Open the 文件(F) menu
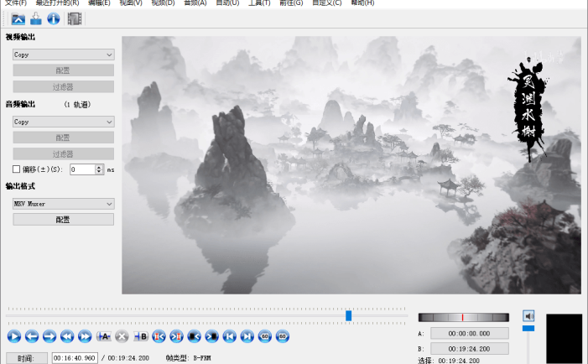 tap(16, 3)
